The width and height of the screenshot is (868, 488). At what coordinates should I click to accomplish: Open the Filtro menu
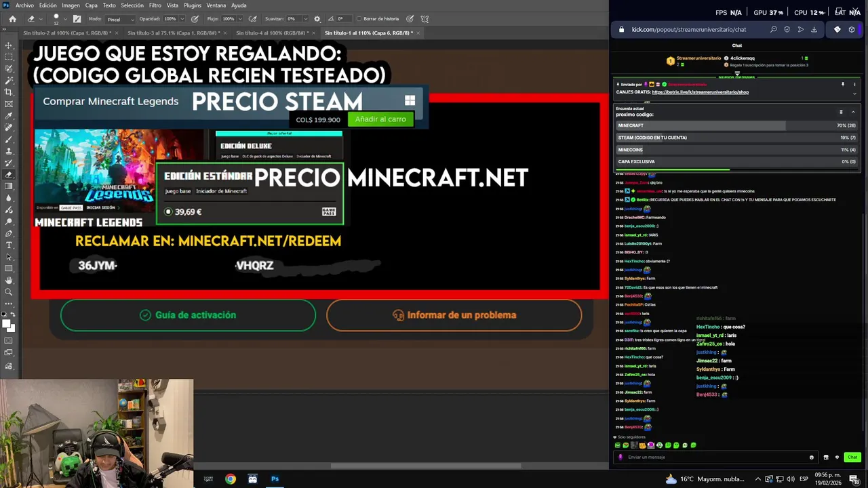155,5
